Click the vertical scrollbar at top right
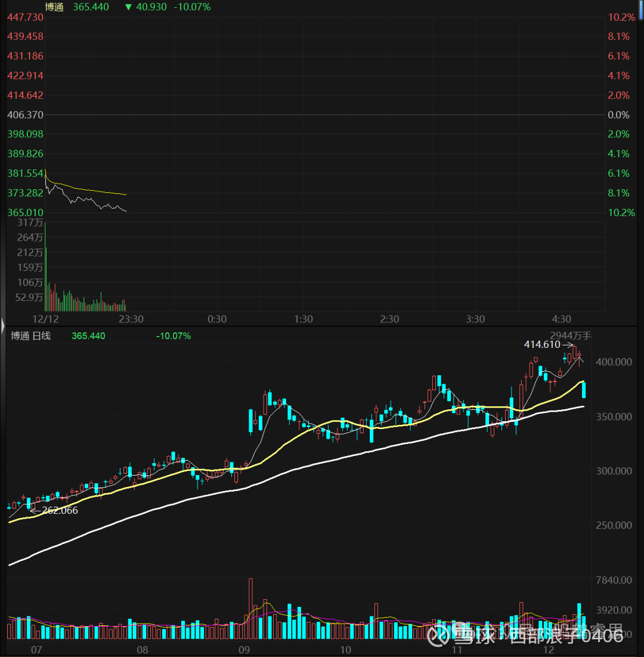644x657 pixels. coord(640,10)
